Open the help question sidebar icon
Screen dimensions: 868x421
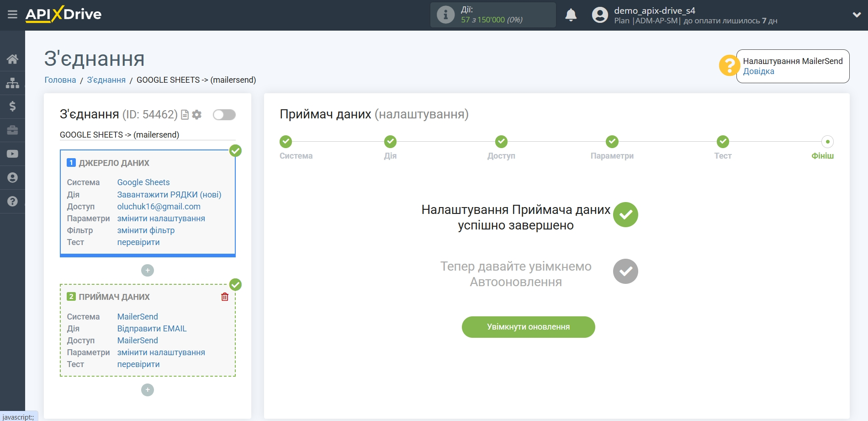(x=12, y=202)
